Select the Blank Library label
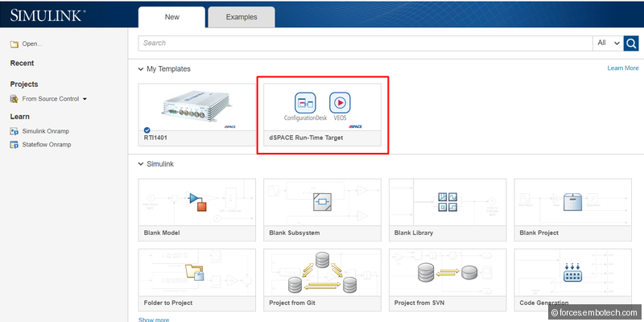The image size is (644, 322). tap(414, 233)
